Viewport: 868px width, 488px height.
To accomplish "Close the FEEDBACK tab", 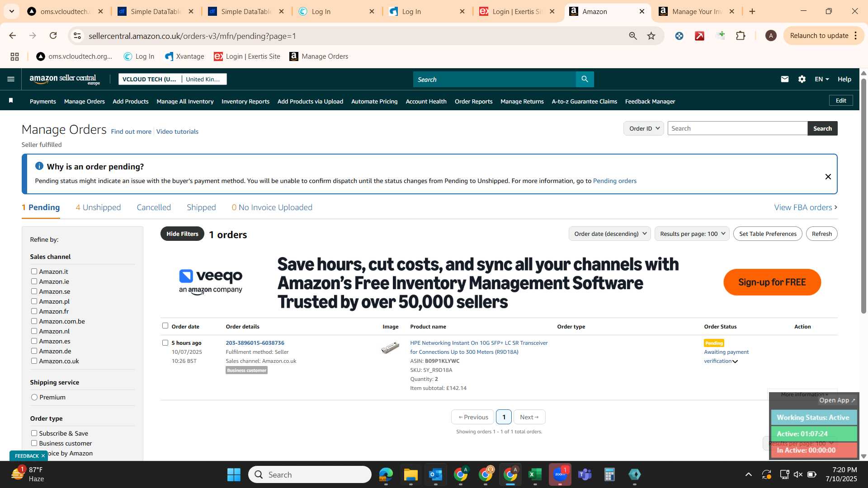I will 43,455.
